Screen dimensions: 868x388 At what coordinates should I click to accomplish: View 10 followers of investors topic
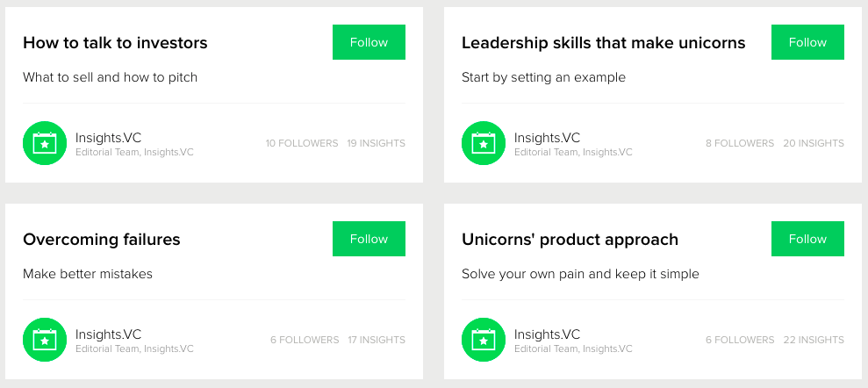(301, 143)
